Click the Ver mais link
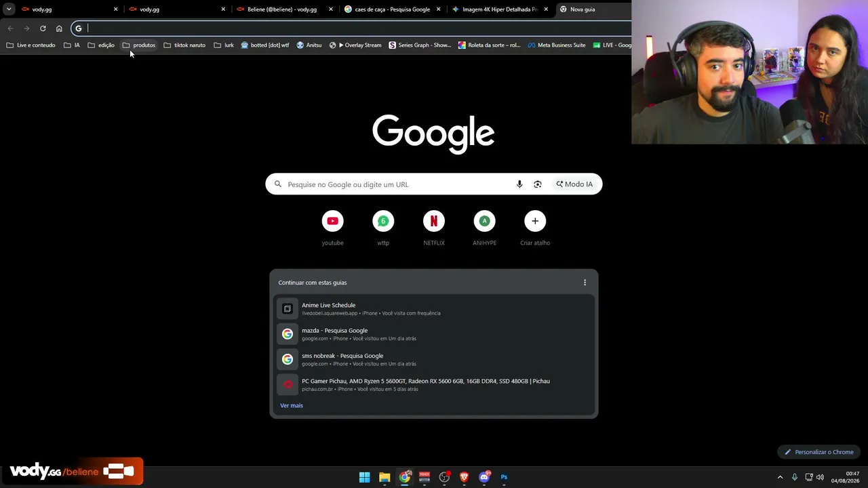The image size is (868, 488). pyautogui.click(x=292, y=405)
